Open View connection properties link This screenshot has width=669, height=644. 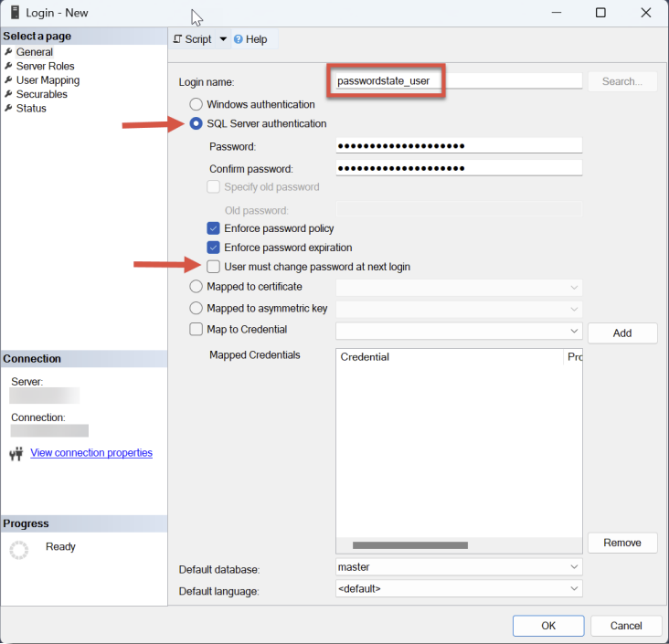[91, 453]
